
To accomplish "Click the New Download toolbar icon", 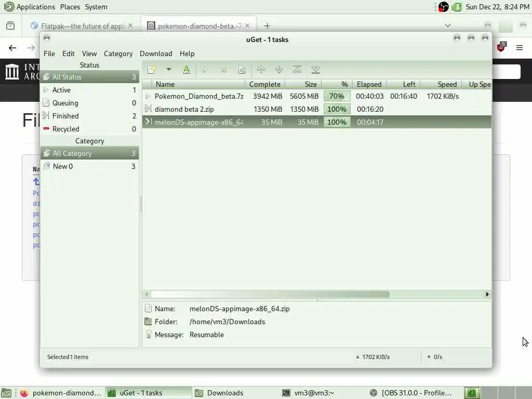I will point(151,70).
